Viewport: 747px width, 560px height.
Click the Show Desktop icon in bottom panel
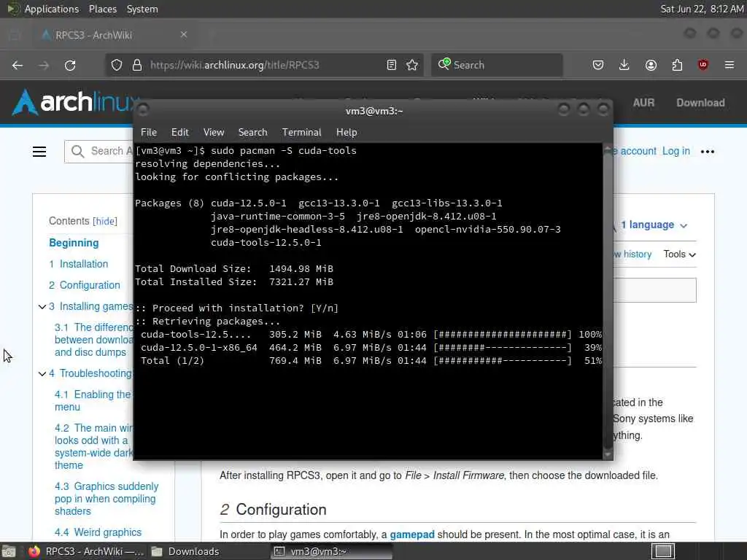coord(9,551)
